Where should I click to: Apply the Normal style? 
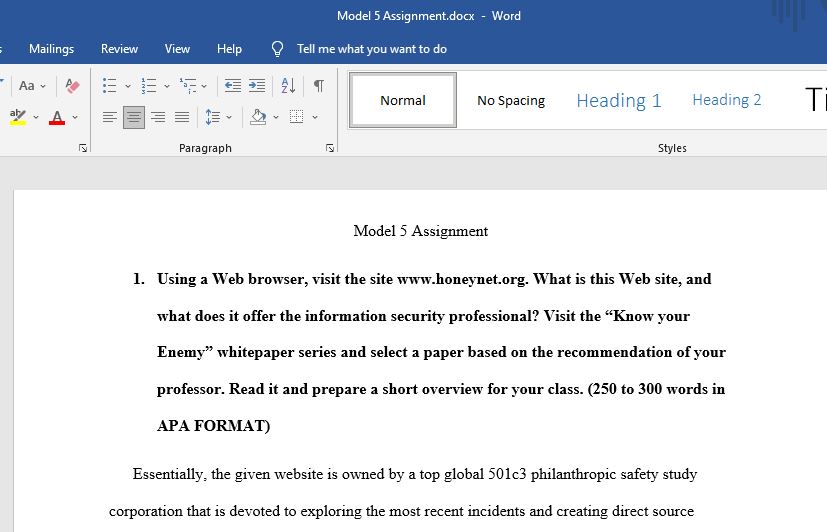tap(403, 100)
